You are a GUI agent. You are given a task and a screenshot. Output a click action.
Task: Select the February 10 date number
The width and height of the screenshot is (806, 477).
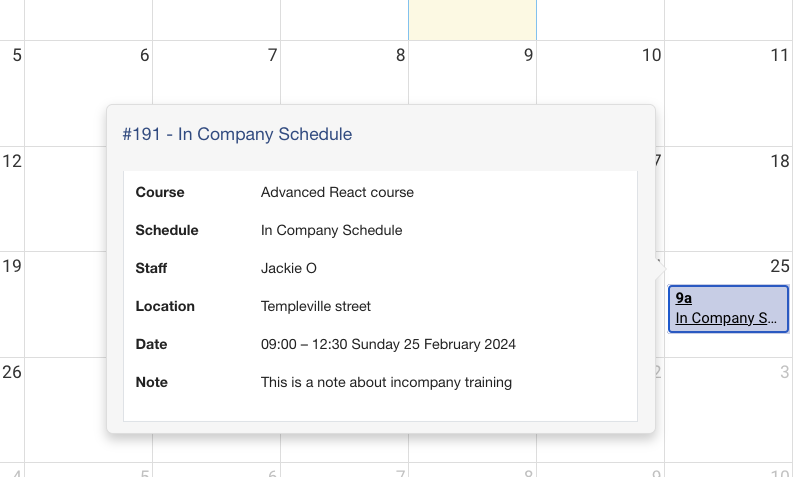point(651,56)
